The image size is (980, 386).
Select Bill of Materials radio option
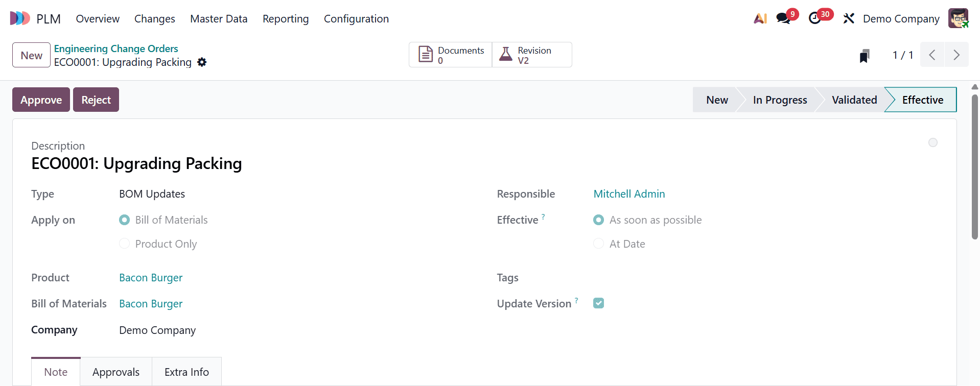(x=124, y=220)
